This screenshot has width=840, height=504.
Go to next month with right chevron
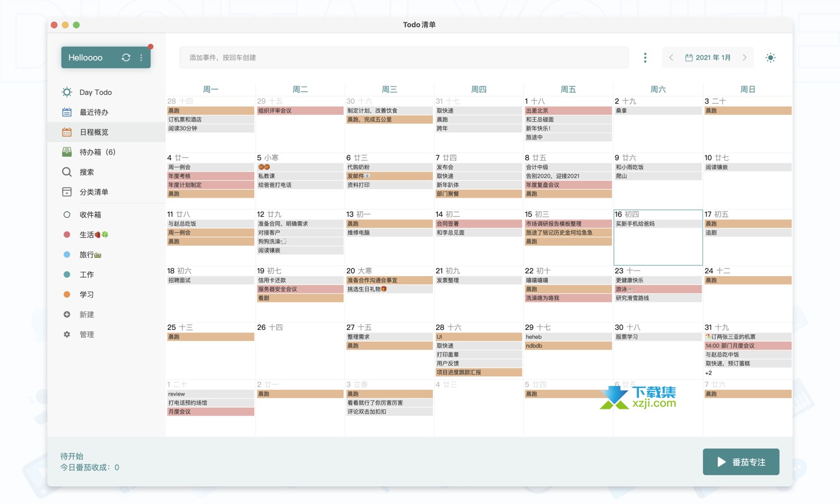point(745,58)
